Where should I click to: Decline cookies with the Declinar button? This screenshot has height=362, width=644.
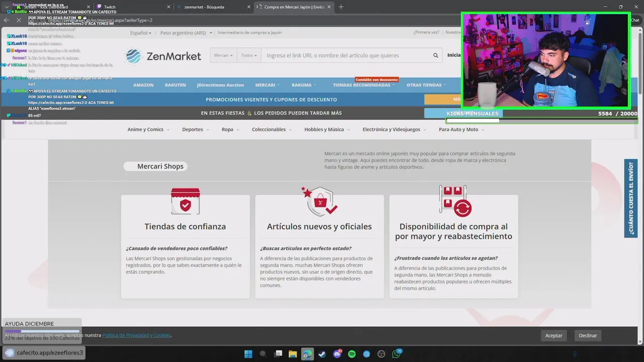click(588, 335)
